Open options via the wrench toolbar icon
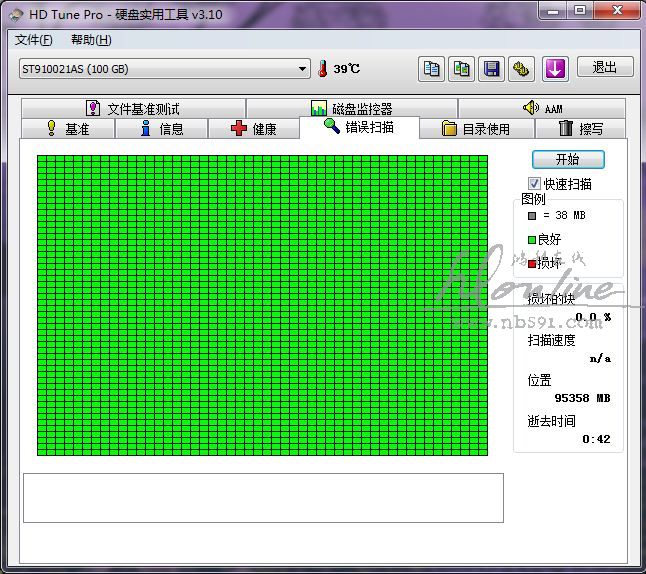Image resolution: width=646 pixels, height=574 pixels. [522, 68]
